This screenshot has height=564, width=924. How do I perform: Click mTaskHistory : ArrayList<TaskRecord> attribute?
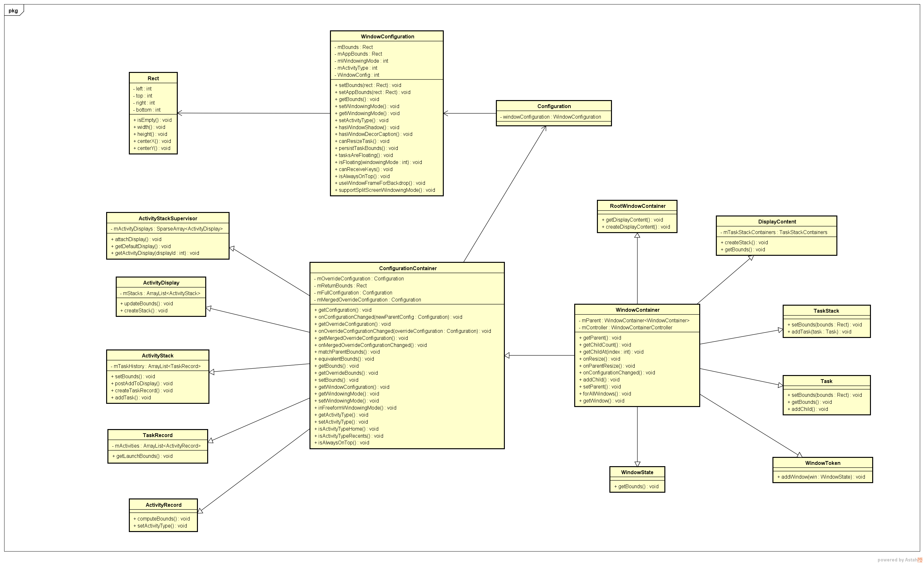pyautogui.click(x=156, y=366)
